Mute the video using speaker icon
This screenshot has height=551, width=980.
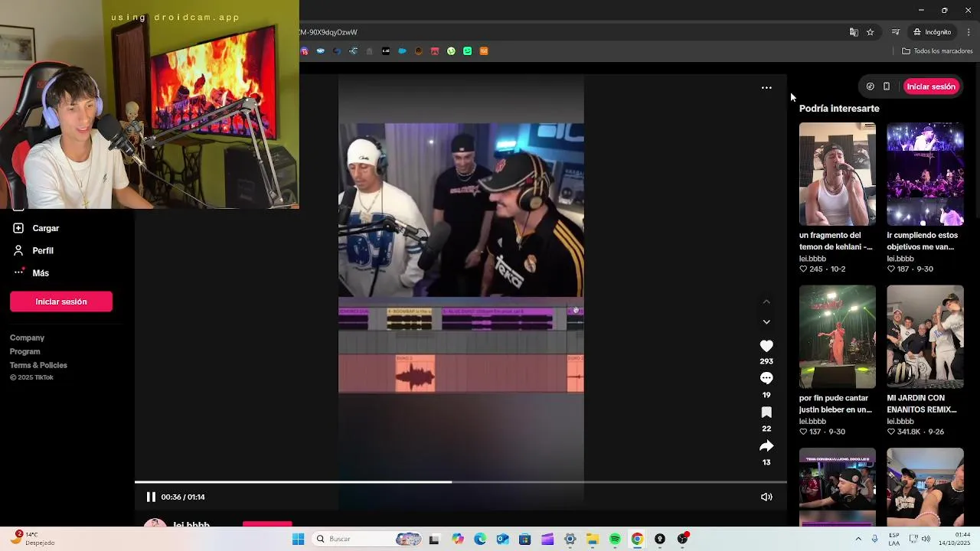766,497
